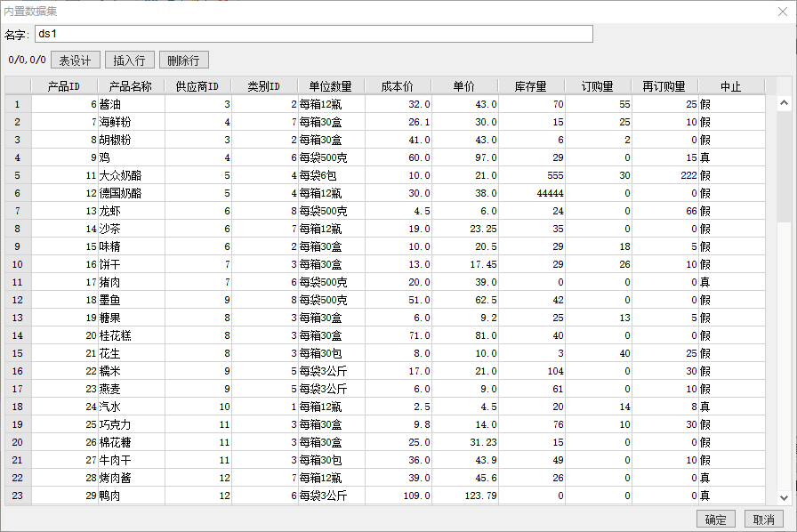
Task: Click the 饼干 product name cell
Action: 131,264
